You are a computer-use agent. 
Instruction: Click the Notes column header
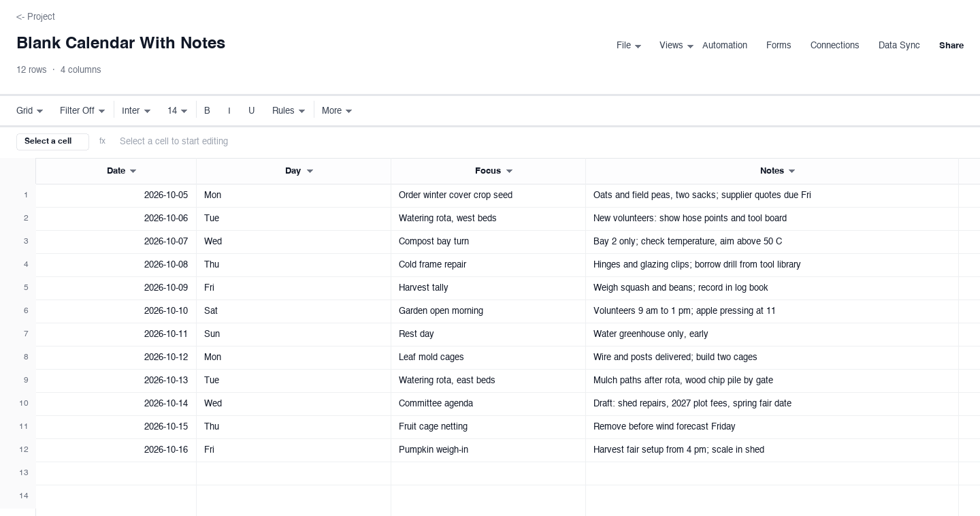(772, 171)
